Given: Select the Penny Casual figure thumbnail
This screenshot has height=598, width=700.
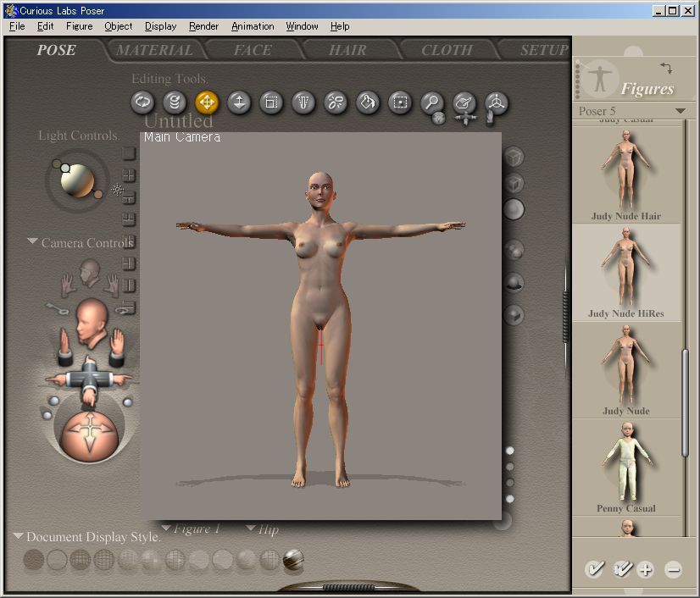Looking at the screenshot, I should (626, 467).
